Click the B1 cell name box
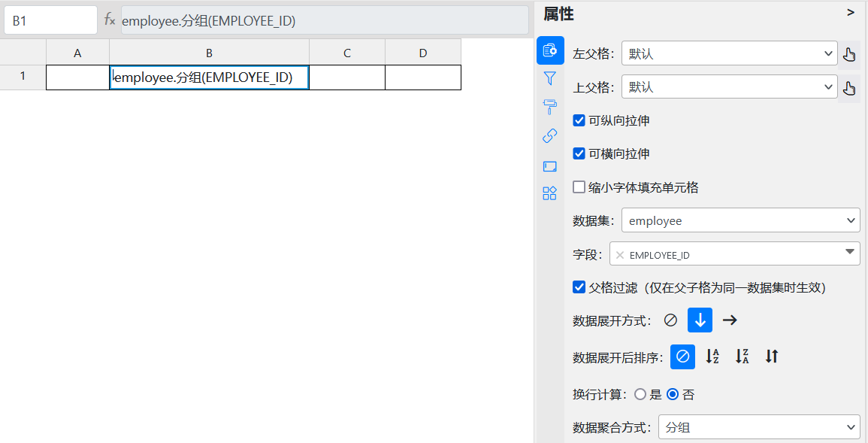868x443 pixels. [50, 20]
